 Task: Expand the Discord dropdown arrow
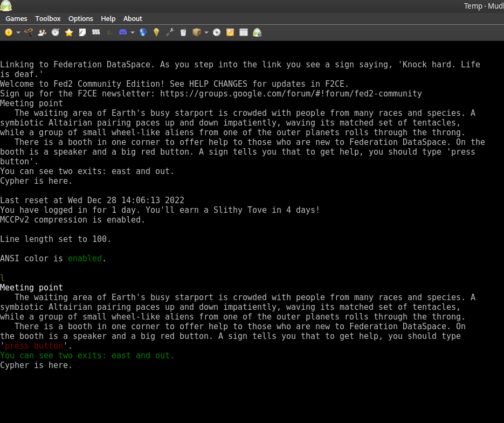coord(133,32)
